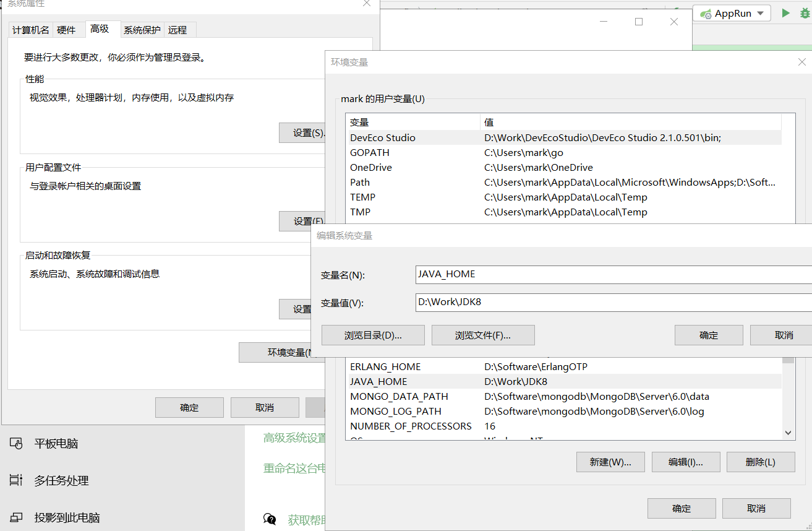Click the 环境变量 button in System Properties
This screenshot has width=812, height=531.
[x=282, y=352]
